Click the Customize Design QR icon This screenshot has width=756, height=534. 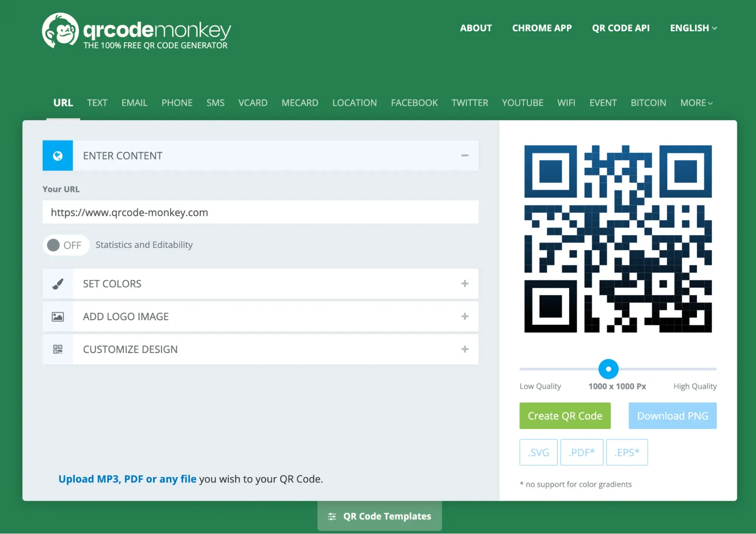[57, 349]
